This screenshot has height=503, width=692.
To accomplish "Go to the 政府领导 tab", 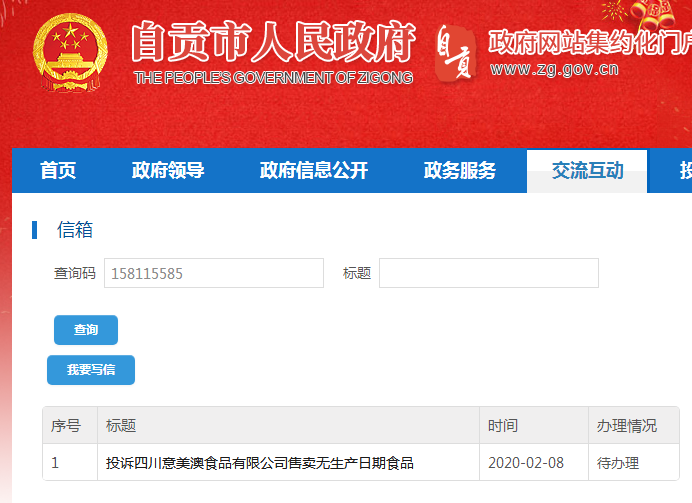I will (x=168, y=171).
